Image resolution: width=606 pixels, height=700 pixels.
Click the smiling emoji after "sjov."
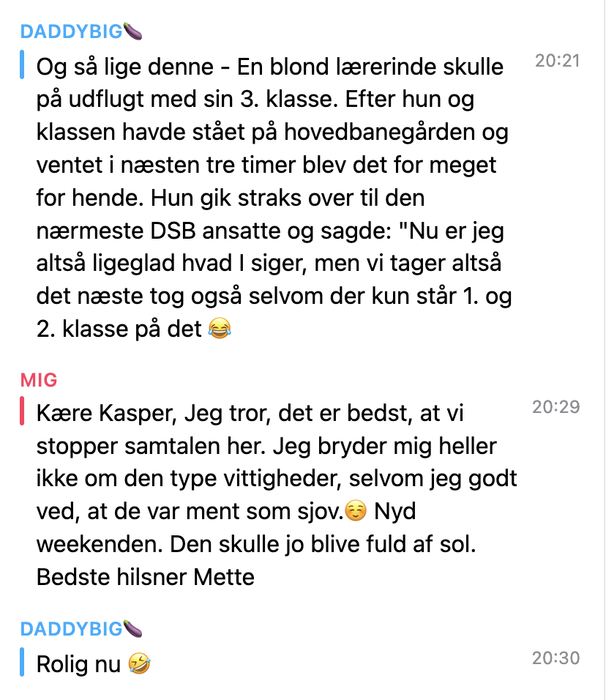coord(356,512)
